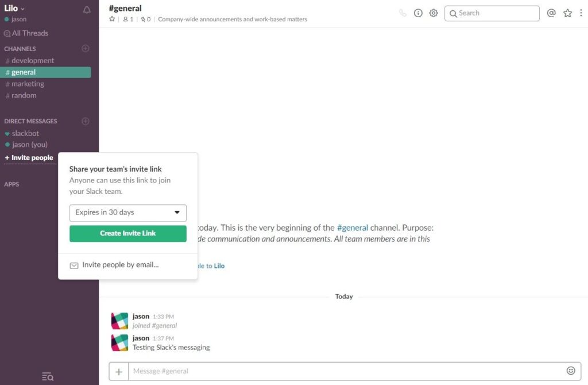Image resolution: width=588 pixels, height=385 pixels.
Task: Open All Threads view
Action: pos(26,33)
